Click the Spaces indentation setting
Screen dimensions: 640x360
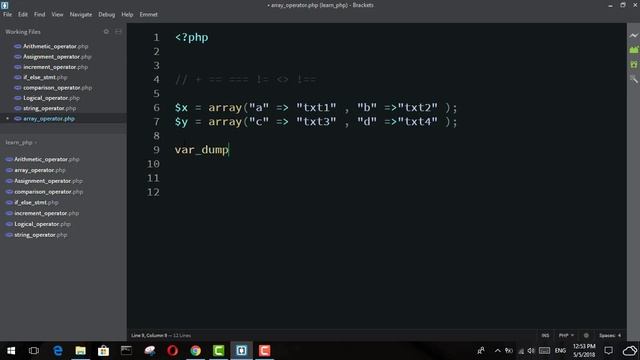610,336
